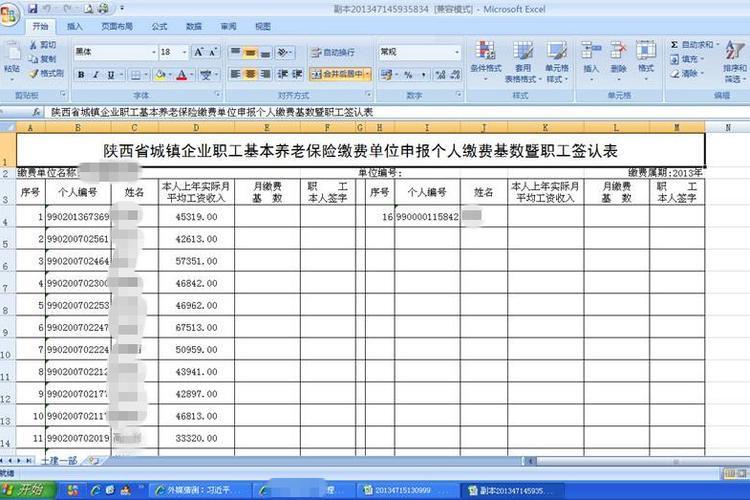Click the decrease indent icon
This screenshot has width=750, height=500.
pyautogui.click(x=283, y=74)
